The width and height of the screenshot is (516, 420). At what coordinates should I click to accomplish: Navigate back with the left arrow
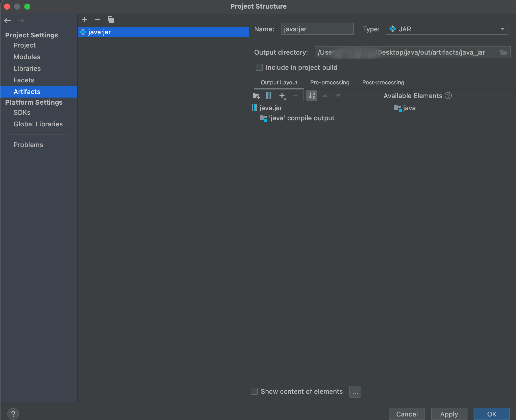pyautogui.click(x=8, y=21)
